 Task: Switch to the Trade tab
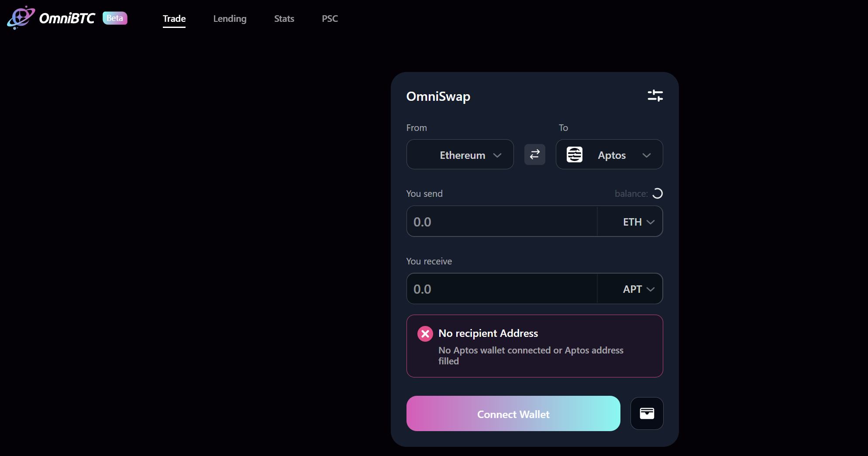[x=174, y=19]
